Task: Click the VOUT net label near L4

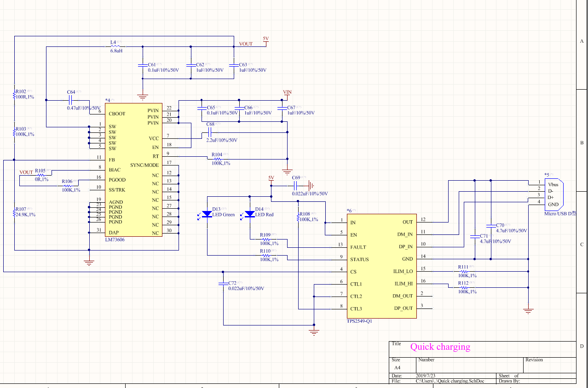Action: click(x=246, y=44)
